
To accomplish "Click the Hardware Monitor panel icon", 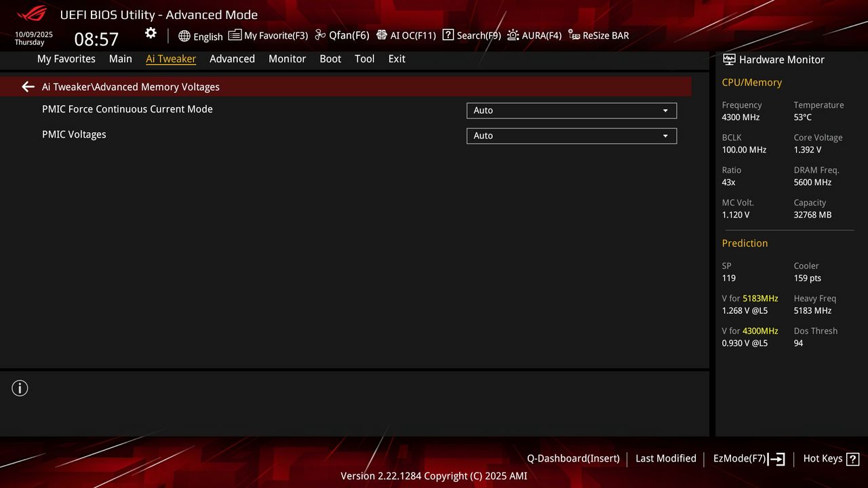I will 729,60.
